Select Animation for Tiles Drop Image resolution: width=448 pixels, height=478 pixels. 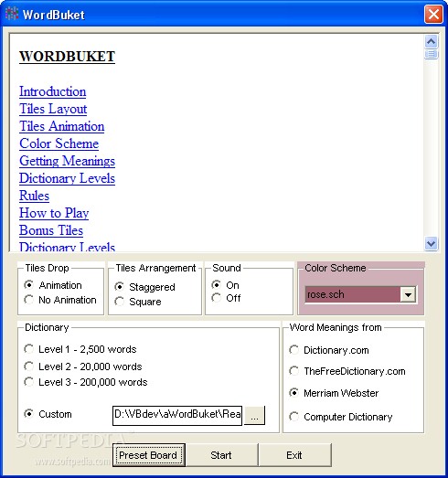pyautogui.click(x=53, y=285)
